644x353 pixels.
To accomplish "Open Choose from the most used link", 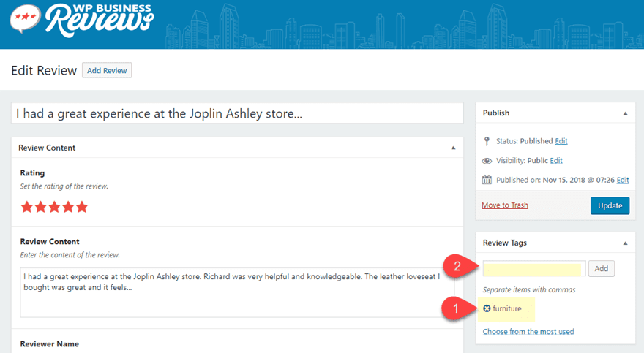I will [x=528, y=331].
